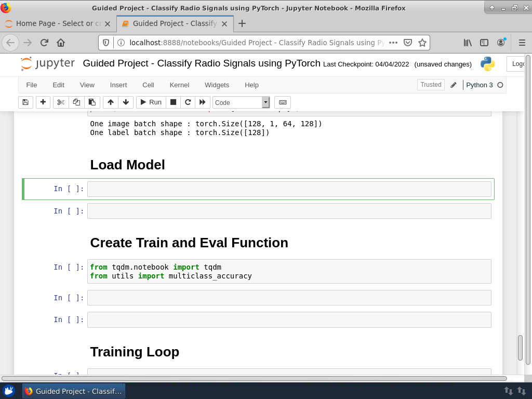Open the Help menu
This screenshot has width=532, height=399.
252,85
